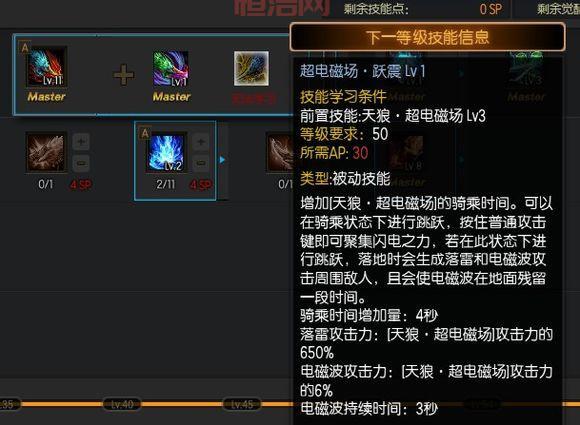Click the 0 SP remaining skill points value
Viewport: 580px width, 425px height.
pyautogui.click(x=491, y=9)
